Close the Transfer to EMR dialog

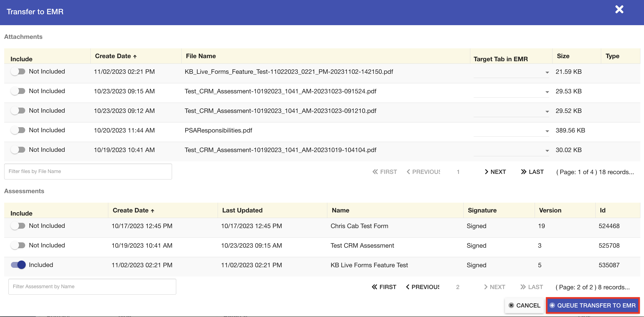[x=619, y=9]
